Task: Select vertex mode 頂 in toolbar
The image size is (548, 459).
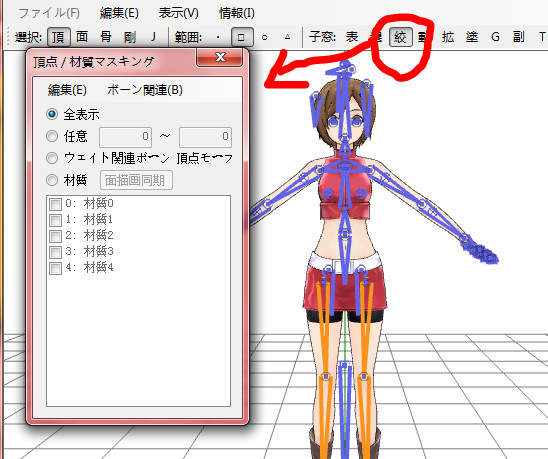Action: pyautogui.click(x=58, y=37)
